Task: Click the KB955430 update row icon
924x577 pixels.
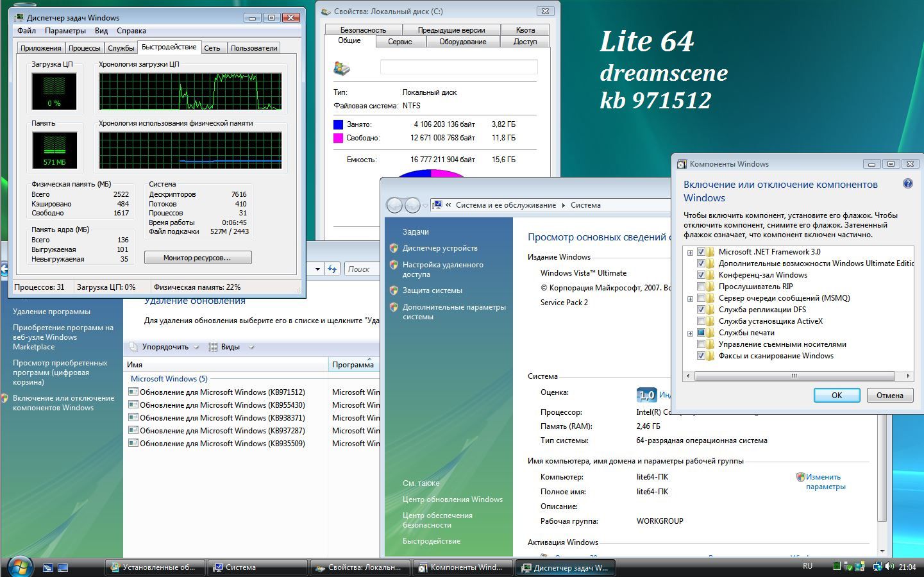Action: (x=133, y=405)
